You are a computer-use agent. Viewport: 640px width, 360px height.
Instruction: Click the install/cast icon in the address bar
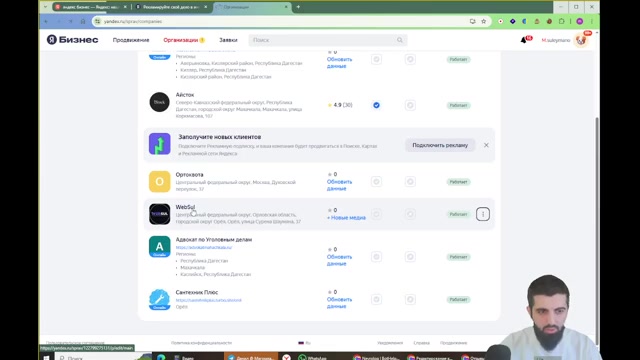473,21
